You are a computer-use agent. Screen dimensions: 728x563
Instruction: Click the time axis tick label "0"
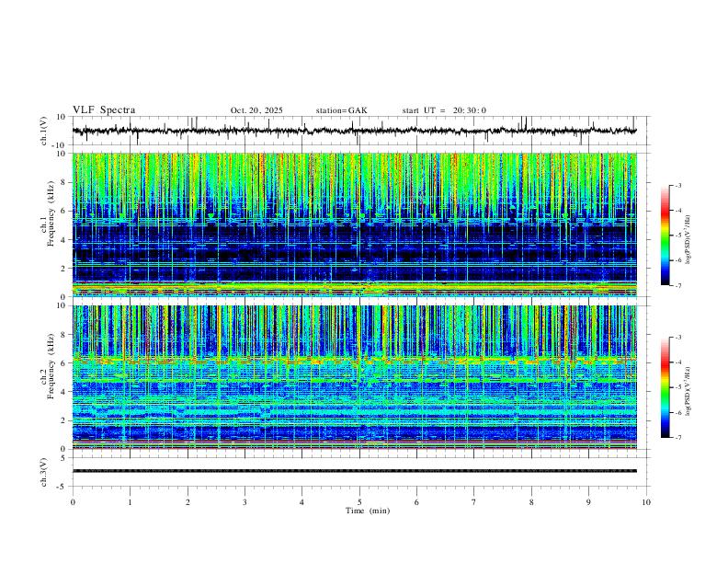tap(73, 502)
